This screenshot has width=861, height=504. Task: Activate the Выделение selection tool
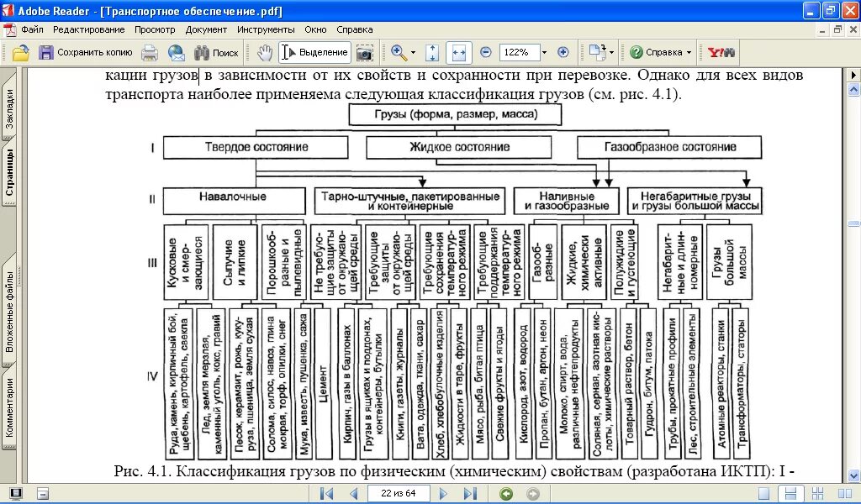(x=314, y=53)
